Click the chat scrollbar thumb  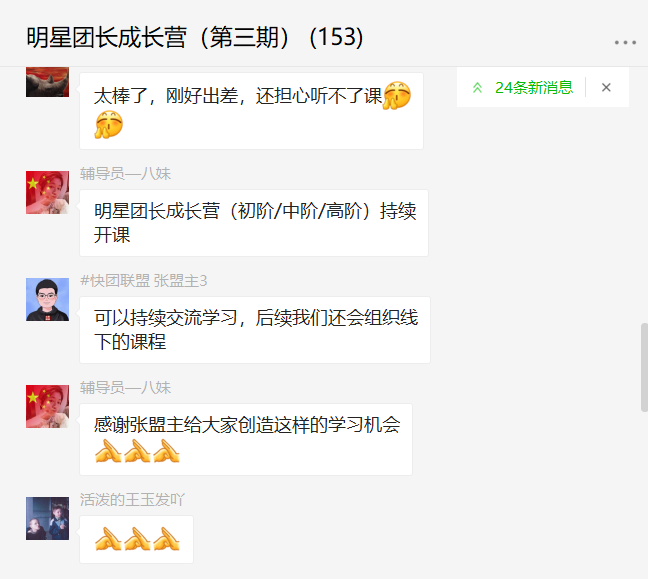point(644,367)
